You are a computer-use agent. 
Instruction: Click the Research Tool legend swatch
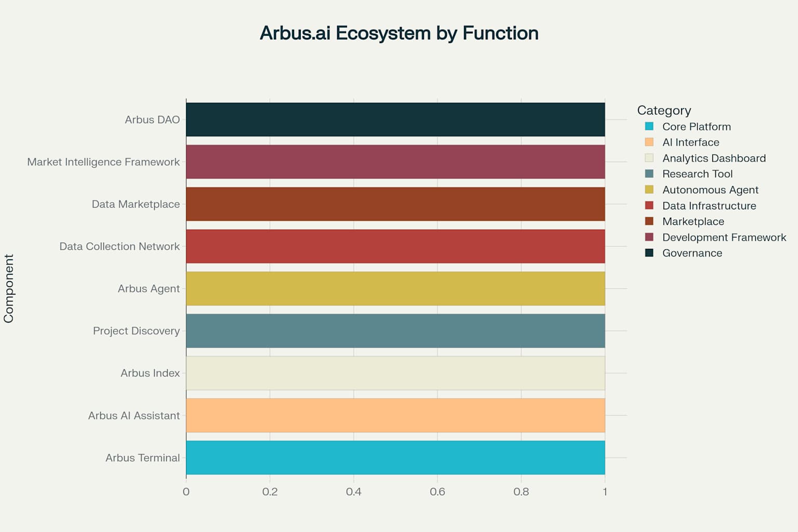tap(649, 174)
